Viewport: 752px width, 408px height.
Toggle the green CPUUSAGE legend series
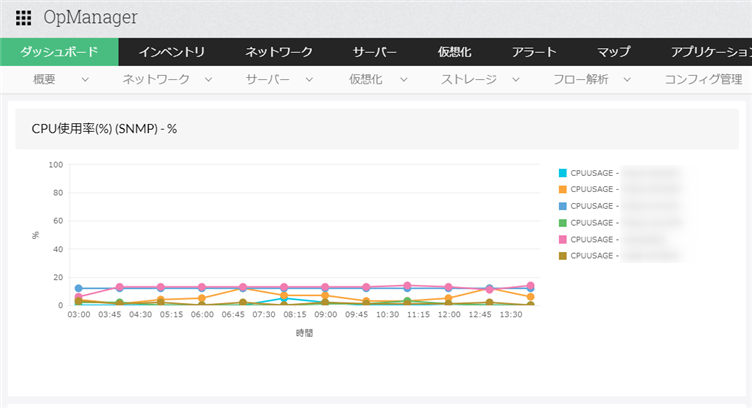pyautogui.click(x=562, y=223)
